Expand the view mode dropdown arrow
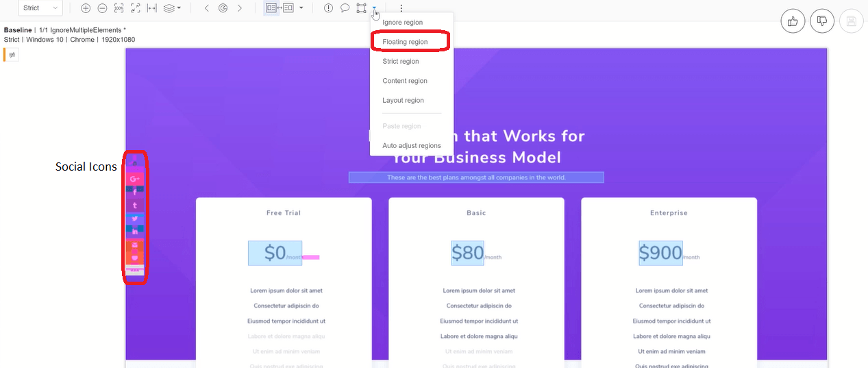This screenshot has height=368, width=868. [301, 8]
